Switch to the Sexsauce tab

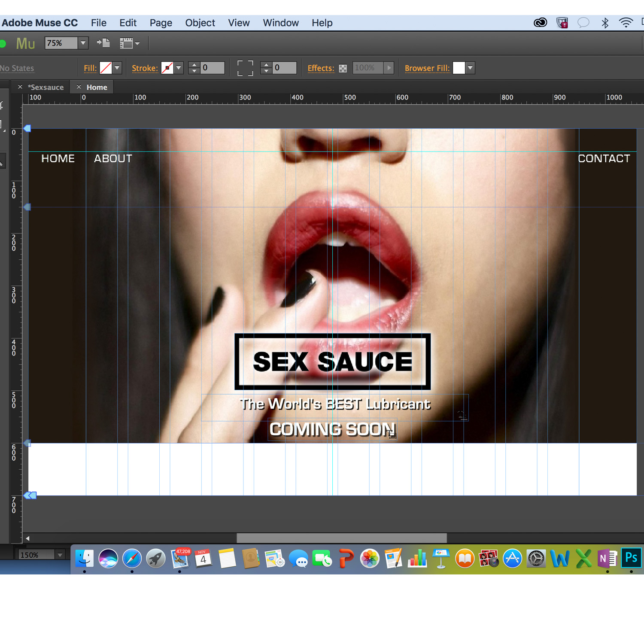(46, 87)
